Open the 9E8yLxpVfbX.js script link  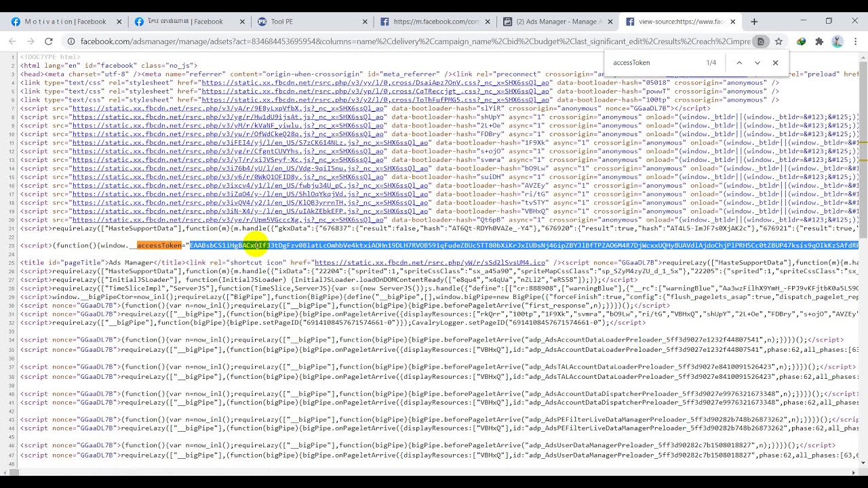(229, 108)
